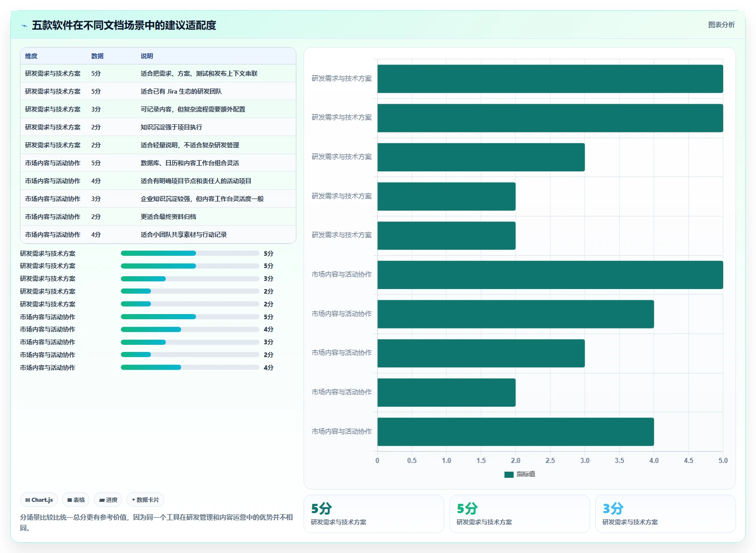Viewport: 756px width, 553px height.
Task: Select the row 适合小团队共享素材与行动记录
Action: pos(158,234)
